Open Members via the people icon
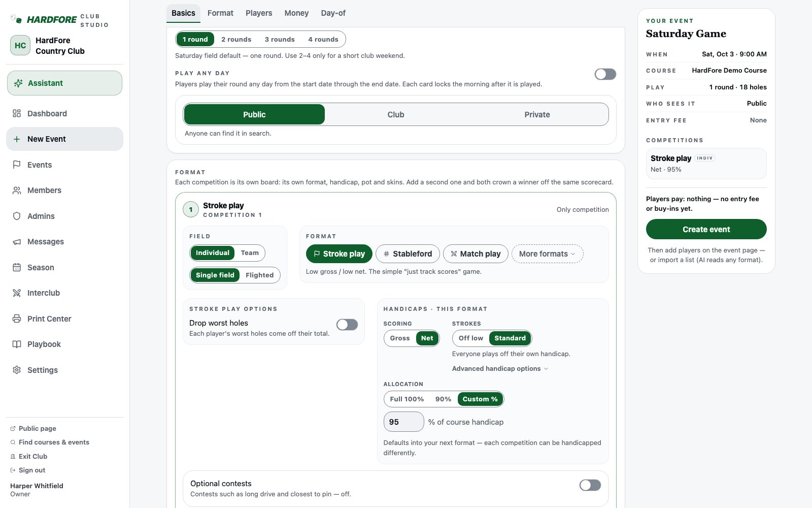The width and height of the screenshot is (812, 508). (x=17, y=190)
